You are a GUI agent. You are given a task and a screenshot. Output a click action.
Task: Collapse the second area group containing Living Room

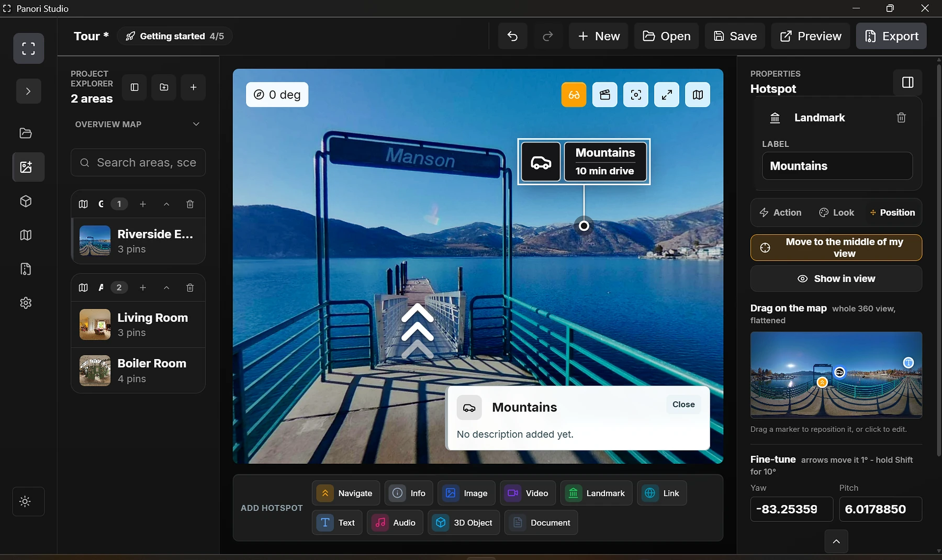[166, 288]
